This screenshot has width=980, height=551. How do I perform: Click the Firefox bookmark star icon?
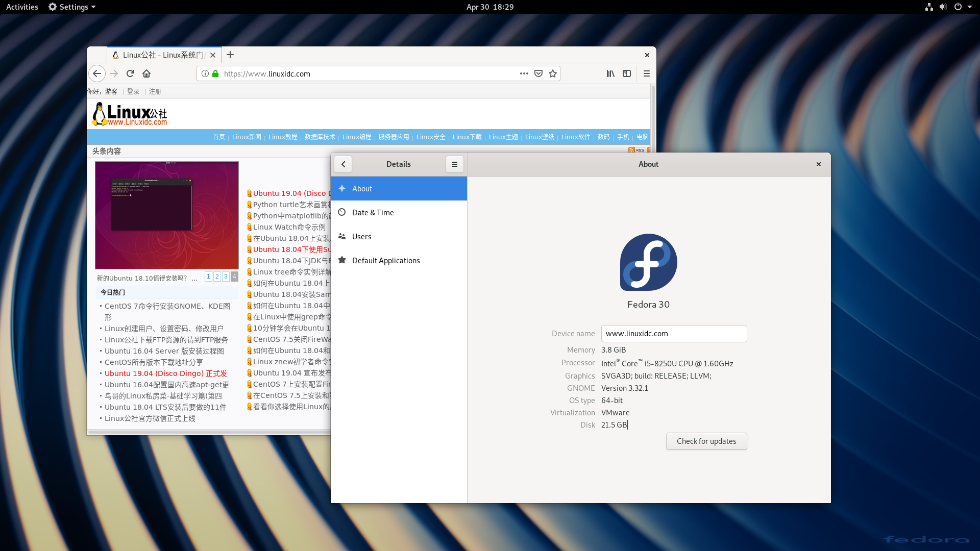553,73
